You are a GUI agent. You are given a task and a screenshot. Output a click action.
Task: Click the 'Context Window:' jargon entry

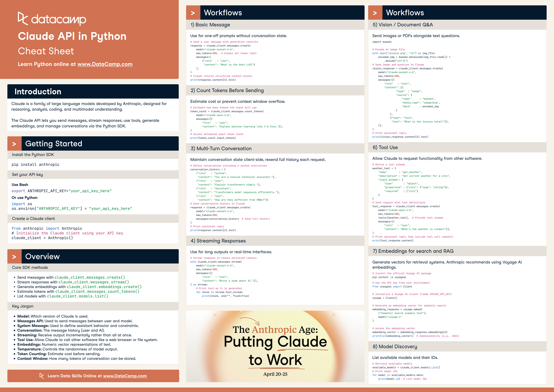[77, 359]
